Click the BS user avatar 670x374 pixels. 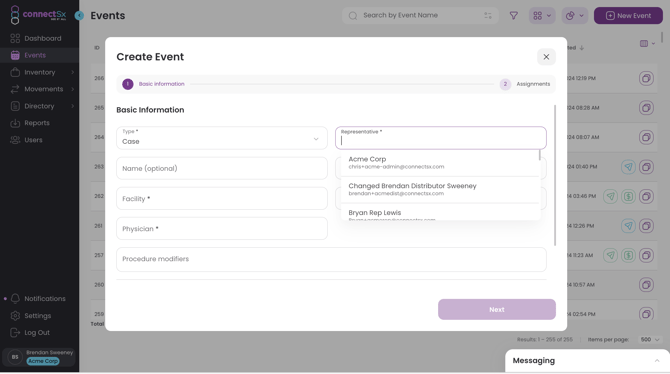[x=15, y=357]
